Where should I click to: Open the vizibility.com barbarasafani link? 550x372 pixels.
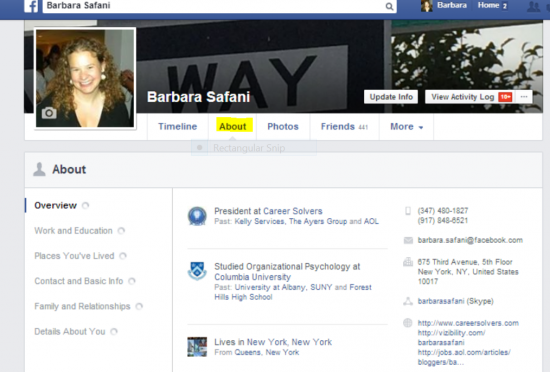451,338
